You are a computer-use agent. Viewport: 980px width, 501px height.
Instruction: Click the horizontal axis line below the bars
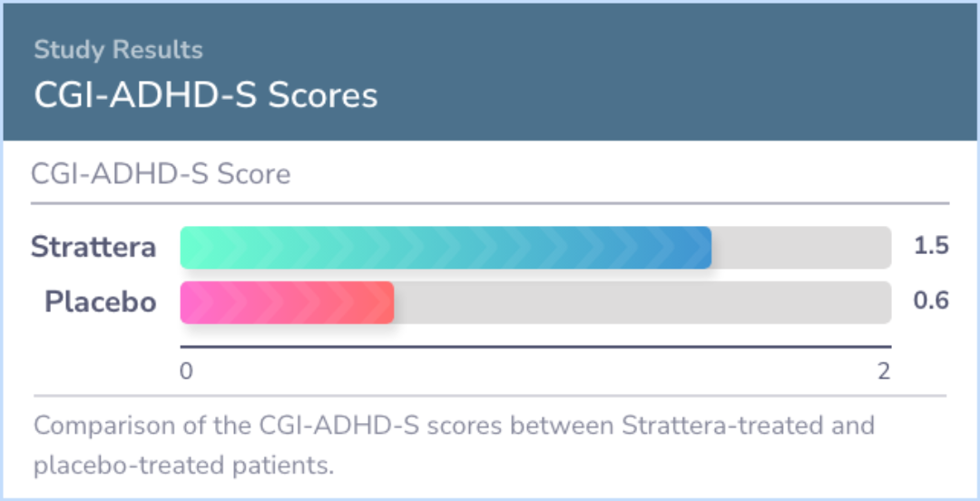pos(535,347)
